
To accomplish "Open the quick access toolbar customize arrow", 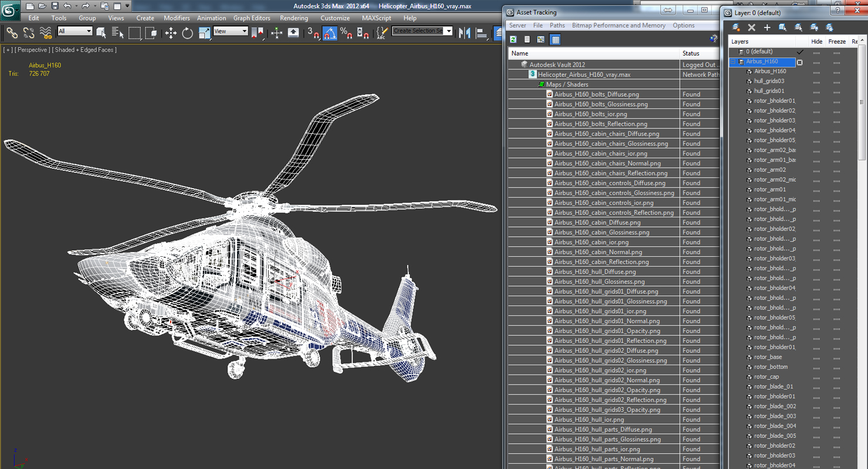I will (128, 6).
